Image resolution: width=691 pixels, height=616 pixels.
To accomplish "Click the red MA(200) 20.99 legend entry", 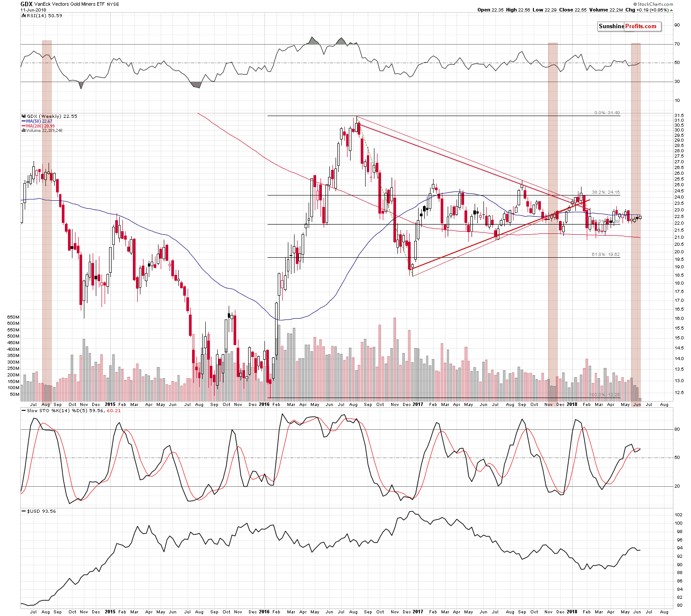I will tap(40, 126).
